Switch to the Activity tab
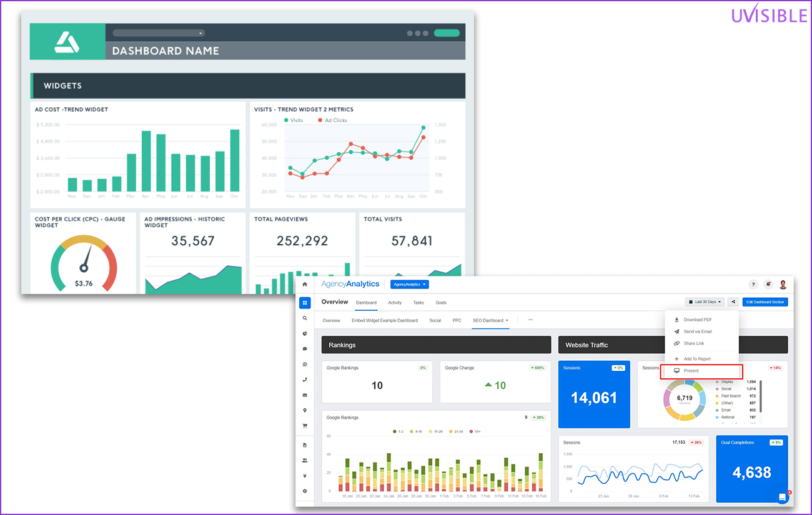Viewport: 812px width, 515px height. coord(395,303)
